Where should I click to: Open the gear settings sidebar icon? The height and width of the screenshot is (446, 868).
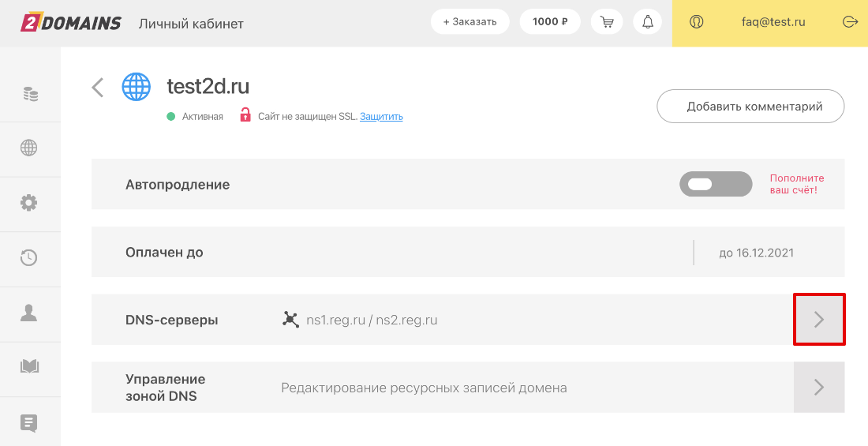point(29,203)
